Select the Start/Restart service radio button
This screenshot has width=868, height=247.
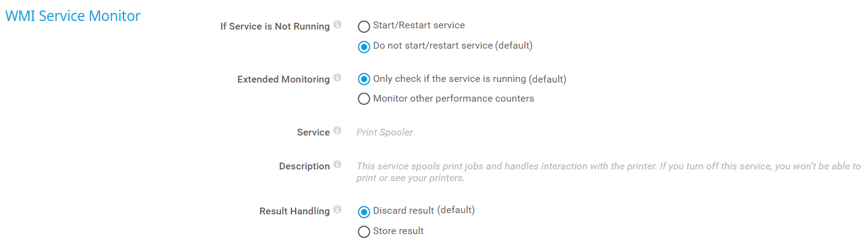[364, 26]
